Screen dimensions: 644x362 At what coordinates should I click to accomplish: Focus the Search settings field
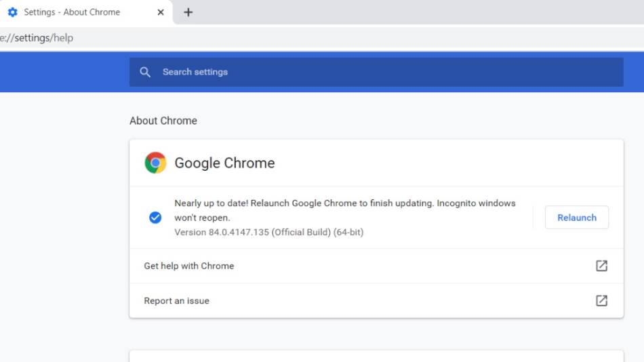tap(376, 72)
